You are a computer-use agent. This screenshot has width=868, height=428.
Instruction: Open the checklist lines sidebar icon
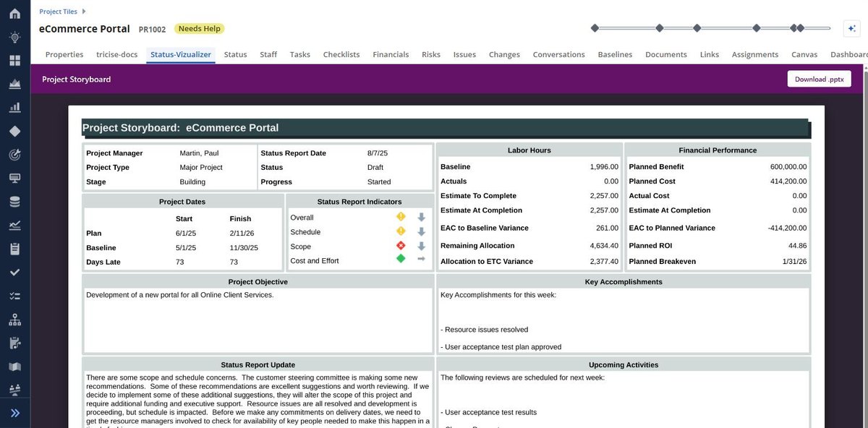(x=14, y=296)
